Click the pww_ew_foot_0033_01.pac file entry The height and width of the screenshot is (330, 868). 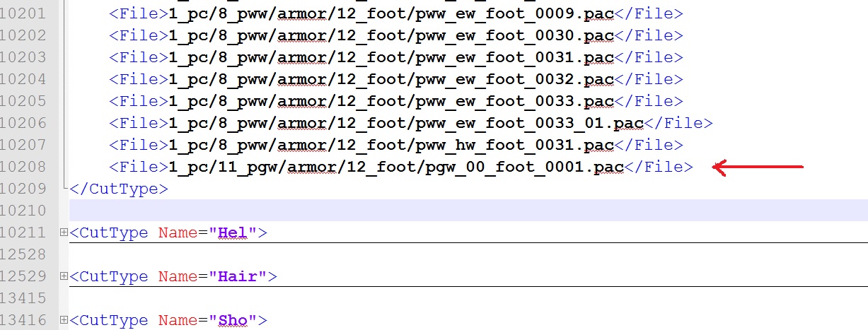pyautogui.click(x=405, y=123)
